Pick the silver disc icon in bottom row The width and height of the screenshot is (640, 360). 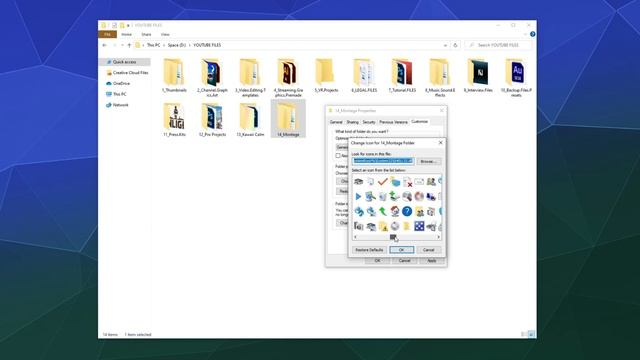tap(395, 226)
